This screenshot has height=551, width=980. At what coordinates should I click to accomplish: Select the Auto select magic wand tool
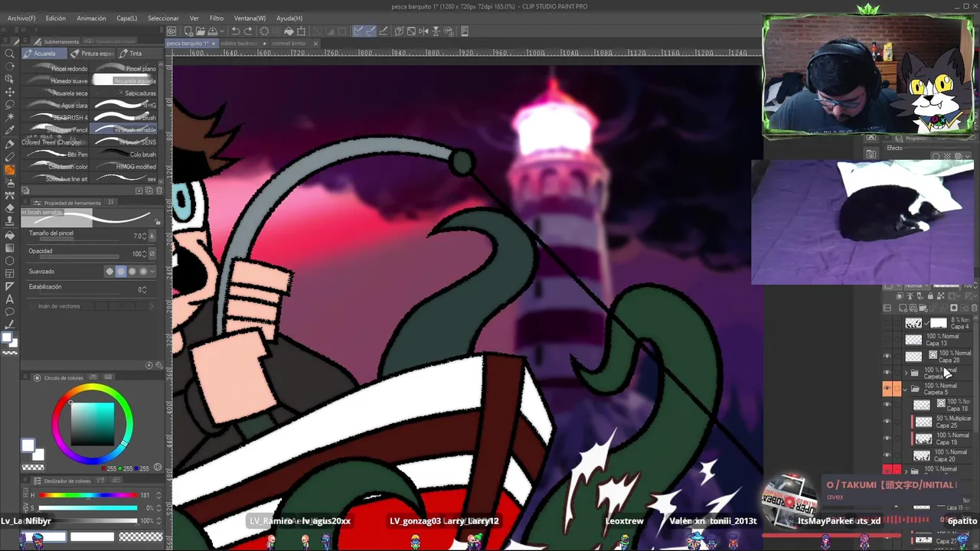10,118
